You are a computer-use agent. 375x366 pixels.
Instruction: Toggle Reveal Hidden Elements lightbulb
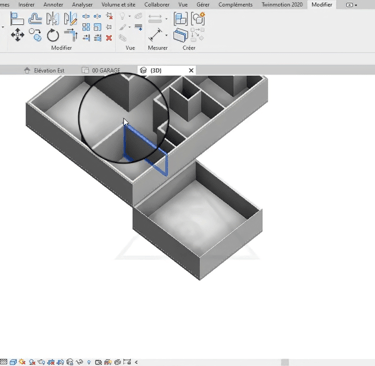click(x=89, y=362)
